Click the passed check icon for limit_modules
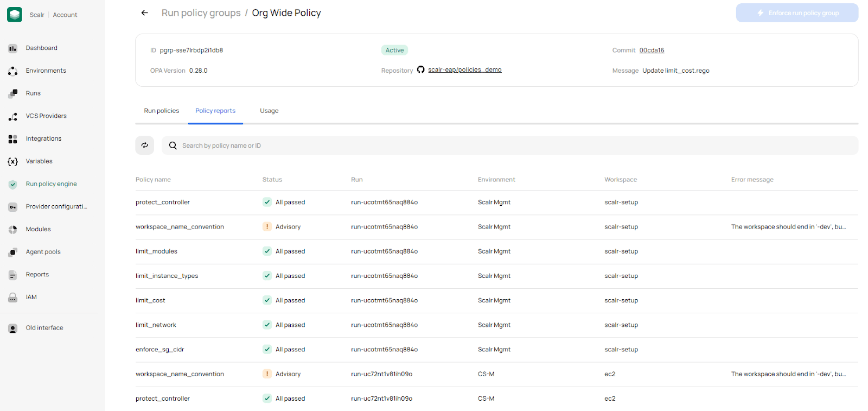The height and width of the screenshot is (411, 868). (267, 251)
